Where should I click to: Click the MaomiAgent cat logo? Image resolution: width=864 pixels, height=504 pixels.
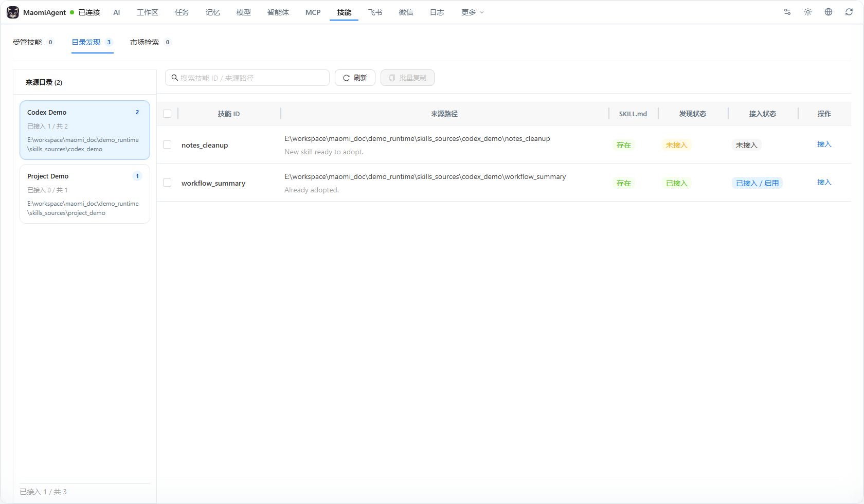tap(13, 12)
